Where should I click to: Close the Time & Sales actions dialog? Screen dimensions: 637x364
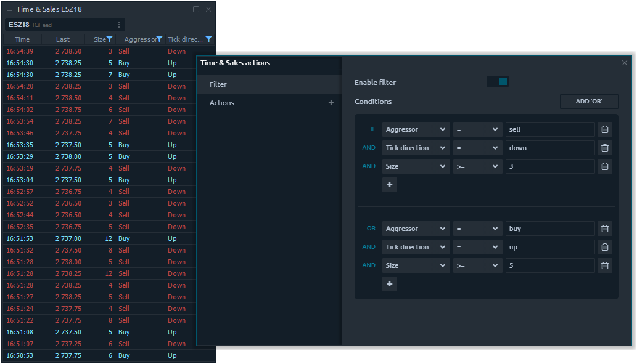click(x=625, y=63)
